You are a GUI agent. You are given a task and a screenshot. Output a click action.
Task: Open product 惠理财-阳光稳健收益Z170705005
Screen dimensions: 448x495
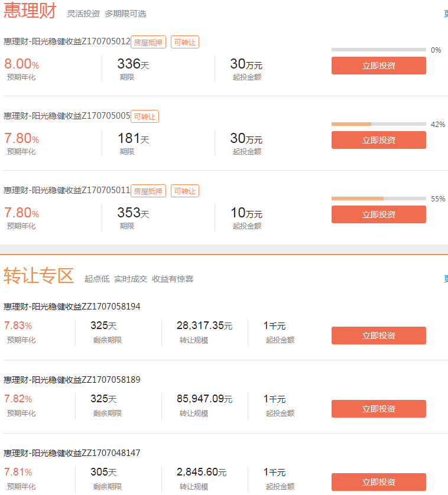pos(67,116)
